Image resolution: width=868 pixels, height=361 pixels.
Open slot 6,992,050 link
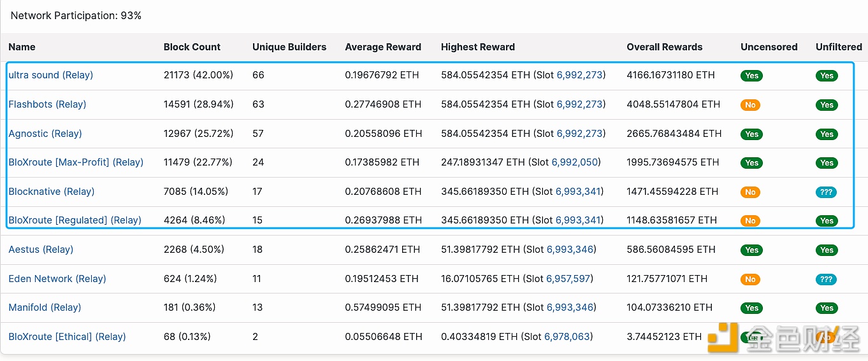(x=575, y=162)
